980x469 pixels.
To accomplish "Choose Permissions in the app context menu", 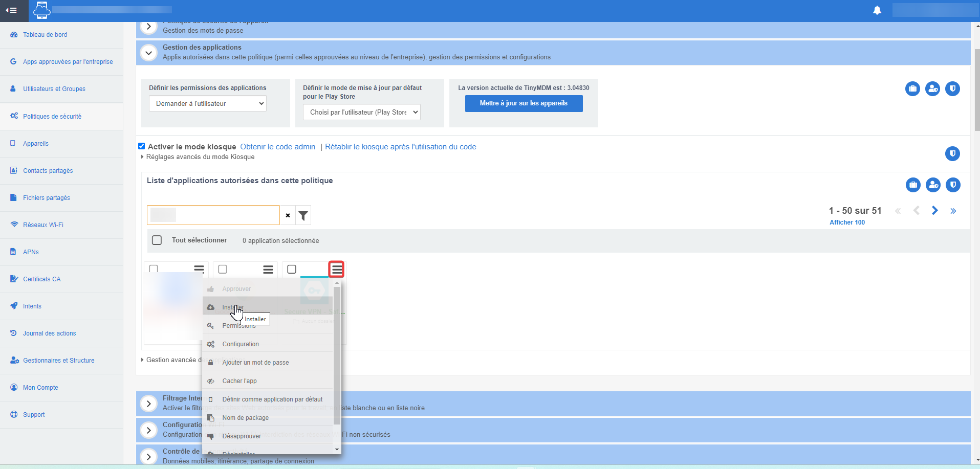I will [268, 326].
